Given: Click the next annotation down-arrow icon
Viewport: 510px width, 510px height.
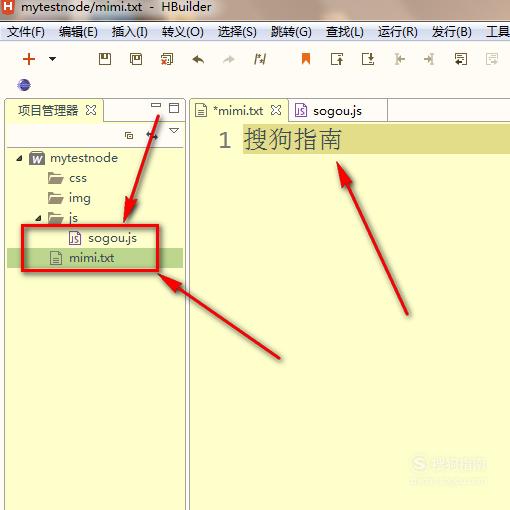Looking at the screenshot, I should [x=368, y=59].
